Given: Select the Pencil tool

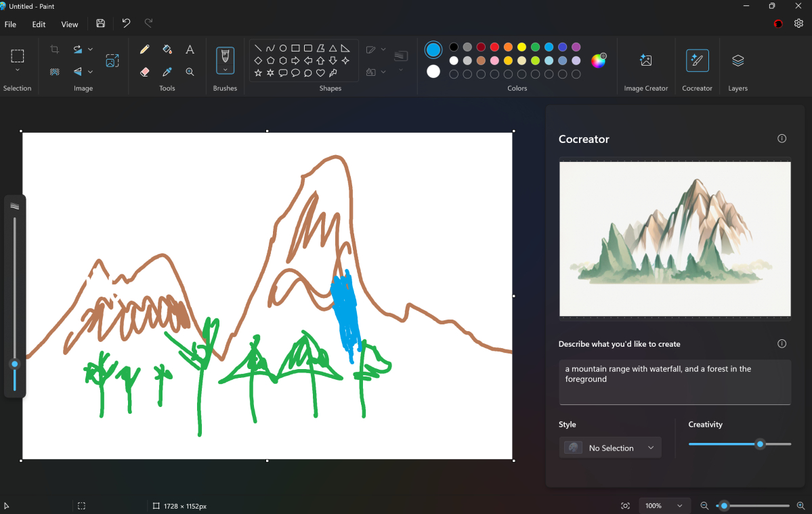Looking at the screenshot, I should pos(144,49).
